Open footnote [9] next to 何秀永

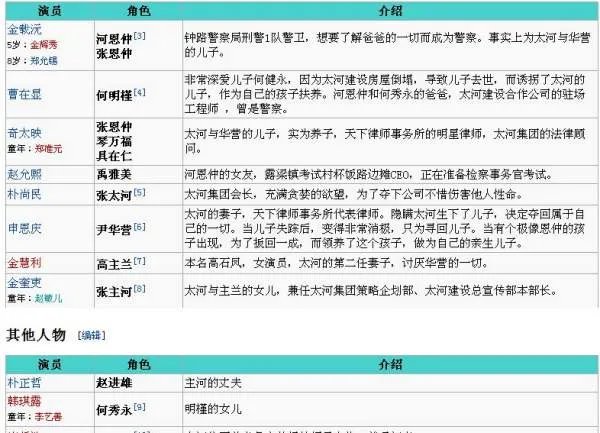[139, 407]
